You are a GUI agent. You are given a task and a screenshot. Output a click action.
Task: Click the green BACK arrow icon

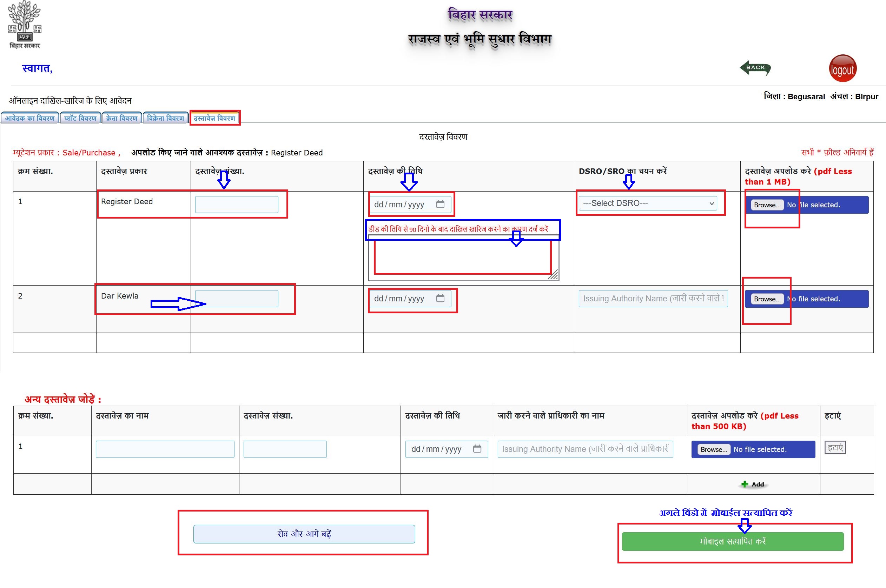tap(755, 68)
